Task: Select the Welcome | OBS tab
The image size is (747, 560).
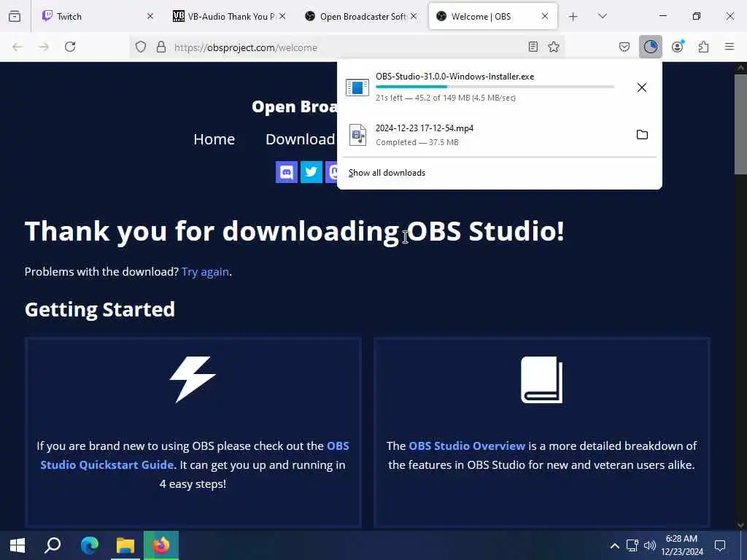Action: tap(493, 16)
